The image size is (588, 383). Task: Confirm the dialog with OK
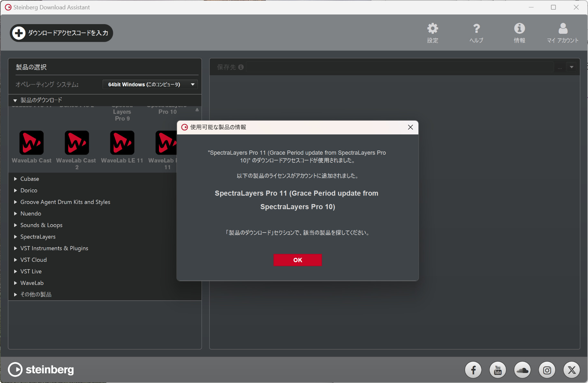click(298, 260)
